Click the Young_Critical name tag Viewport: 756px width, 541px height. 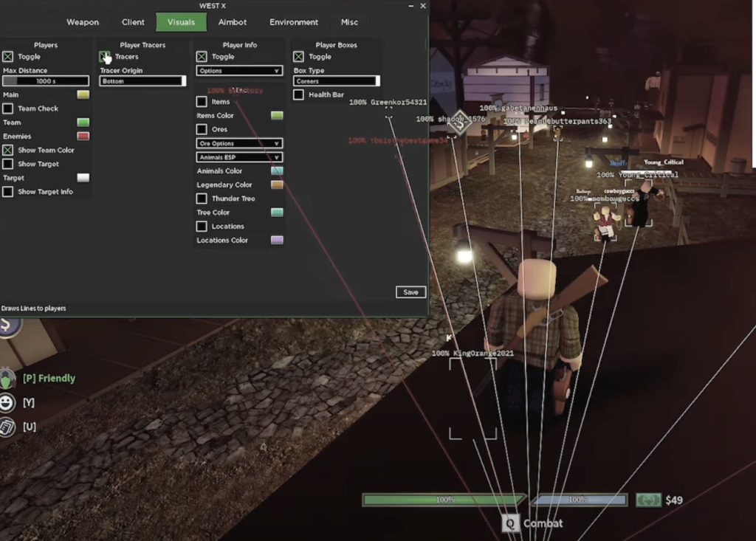pos(664,162)
